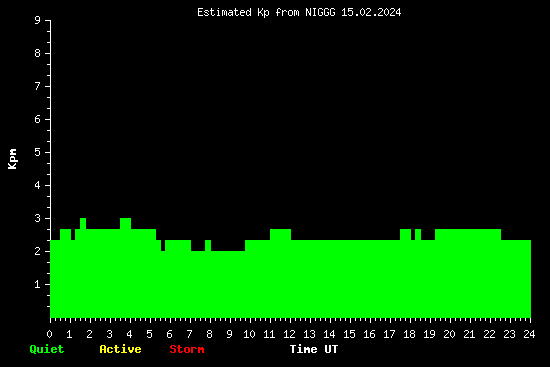Click the hour 21 tick label
Viewport: 550px width, 367px height.
coord(469,334)
